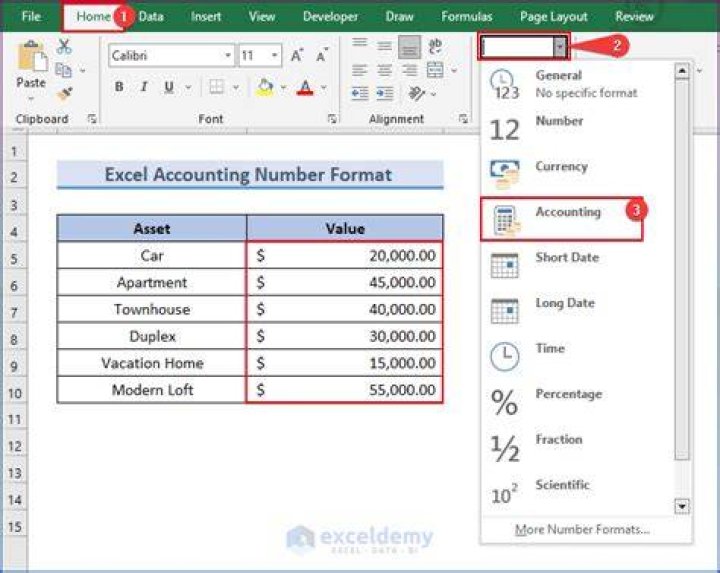Select the Vacation Home cell
The height and width of the screenshot is (573, 720).
point(152,363)
